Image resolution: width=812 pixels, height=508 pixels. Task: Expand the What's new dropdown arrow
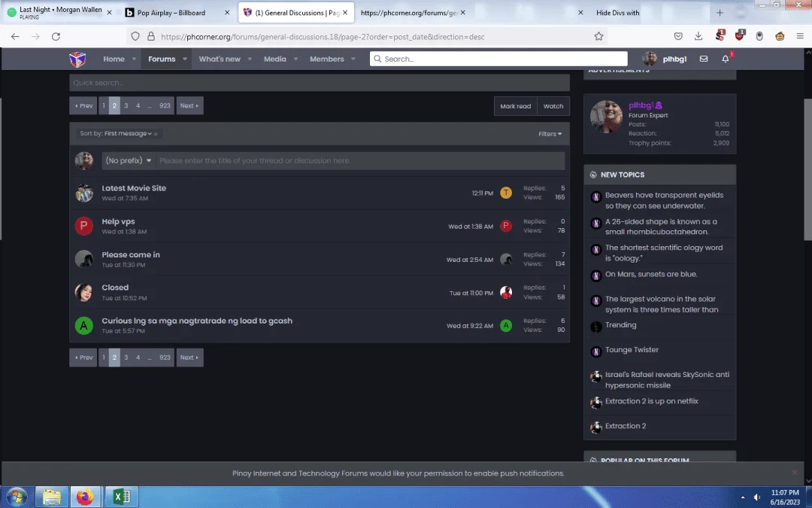tap(250, 59)
